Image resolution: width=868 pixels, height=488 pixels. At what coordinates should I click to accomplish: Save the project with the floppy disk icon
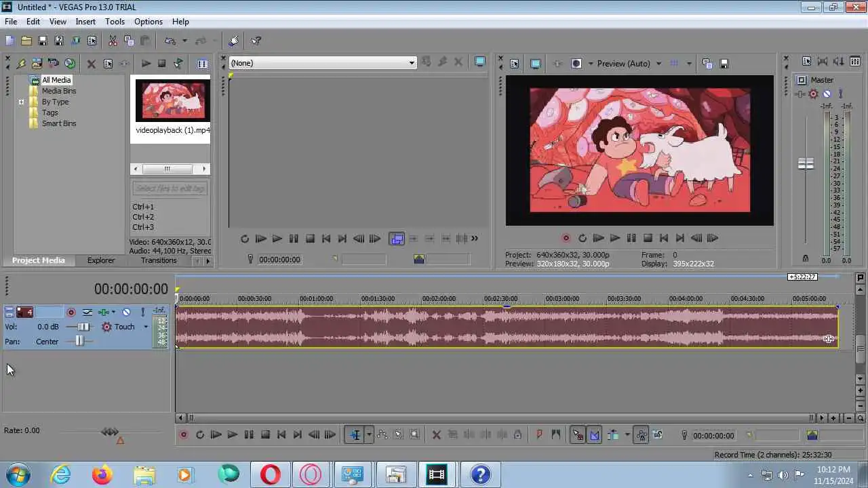(42, 41)
